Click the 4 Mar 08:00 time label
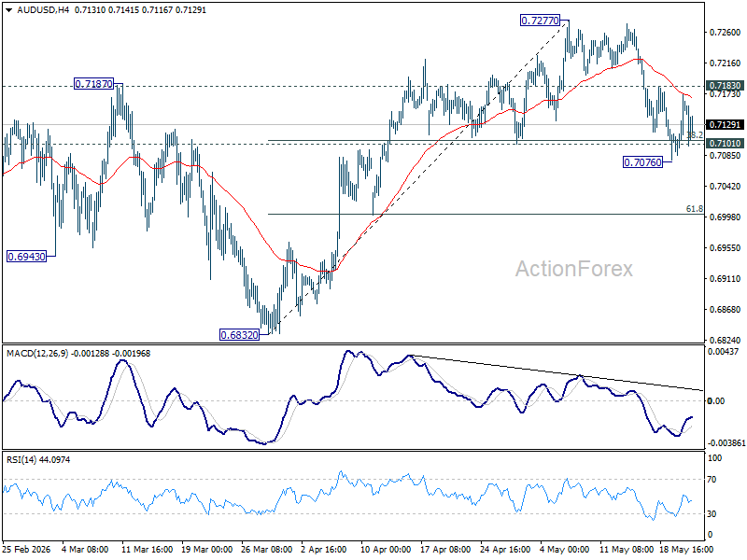The width and height of the screenshot is (747, 560). [x=85, y=550]
